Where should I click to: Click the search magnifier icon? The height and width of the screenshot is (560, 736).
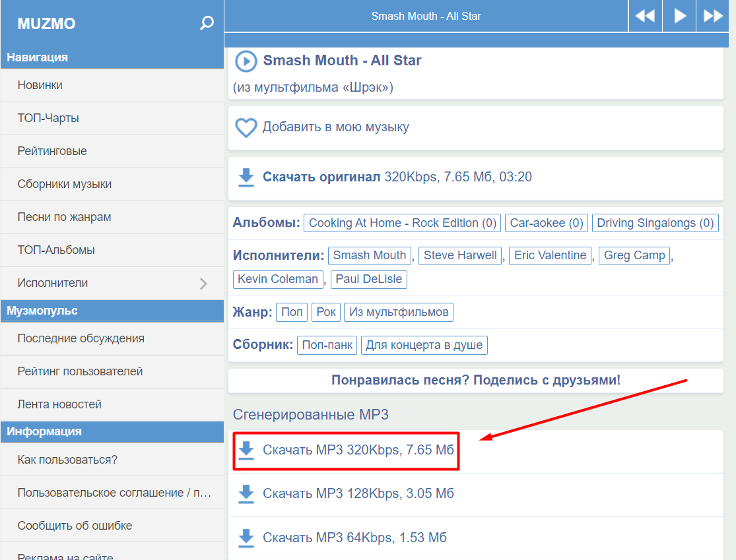point(207,24)
